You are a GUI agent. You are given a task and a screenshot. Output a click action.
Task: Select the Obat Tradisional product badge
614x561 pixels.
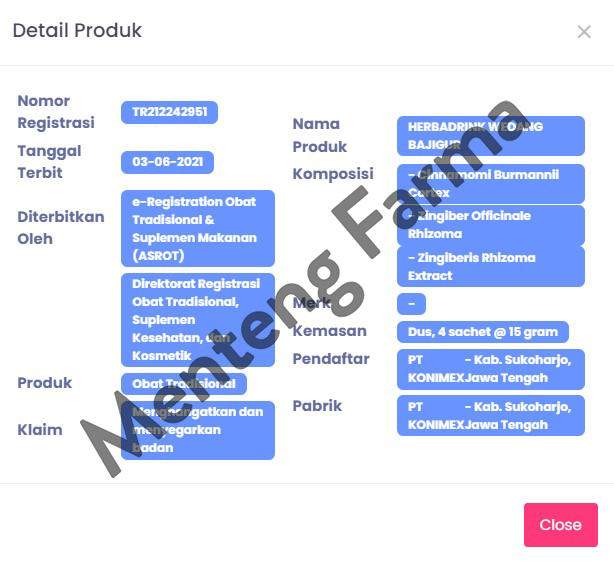(x=183, y=383)
